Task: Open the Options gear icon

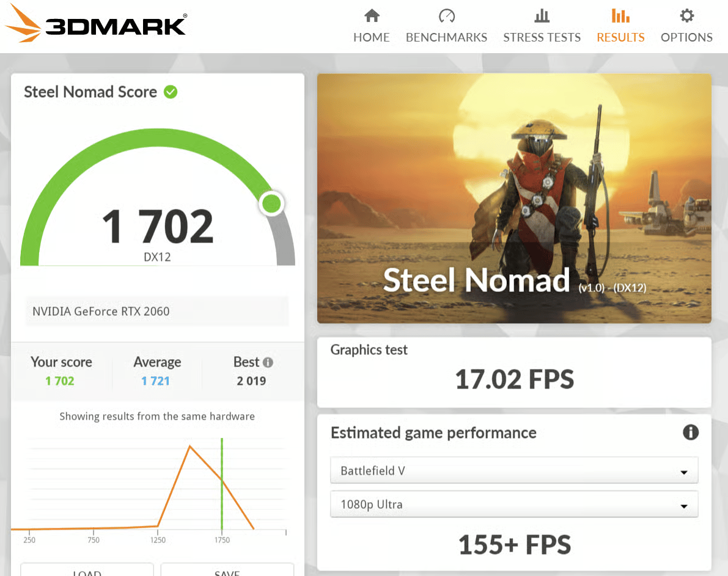Action: 686,16
